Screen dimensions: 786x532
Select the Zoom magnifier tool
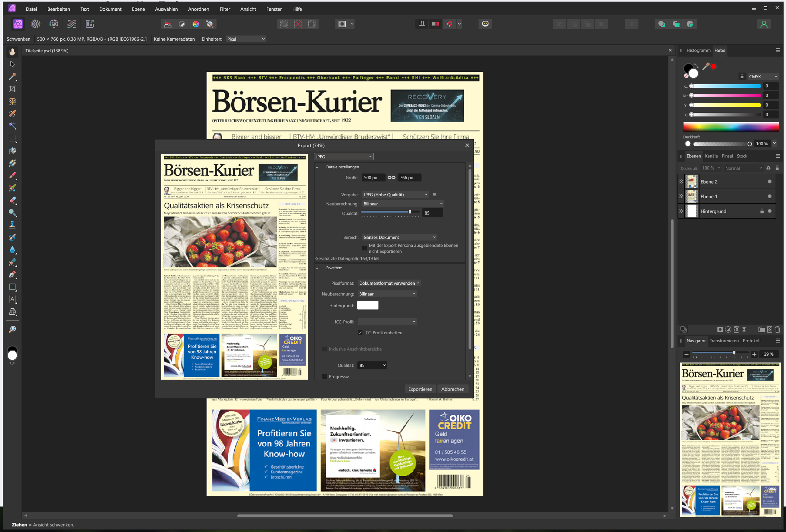[12, 329]
